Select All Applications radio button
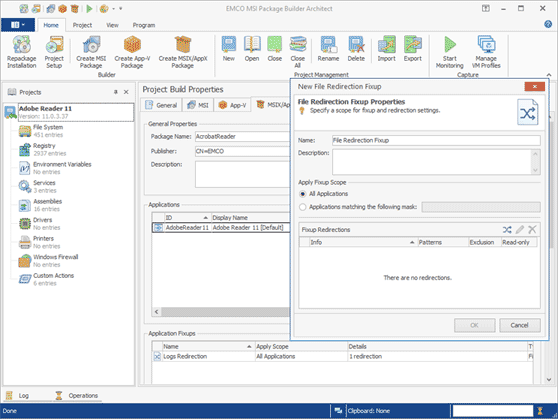Viewport: 558px width, 419px height. (x=302, y=194)
